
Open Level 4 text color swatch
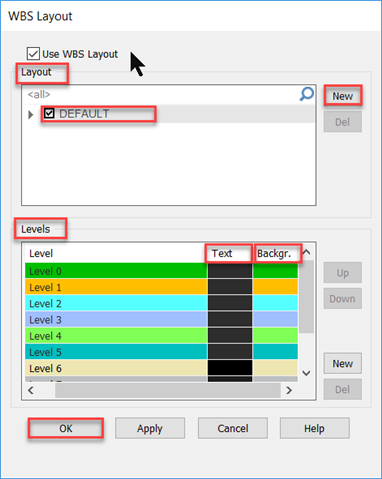pos(230,335)
